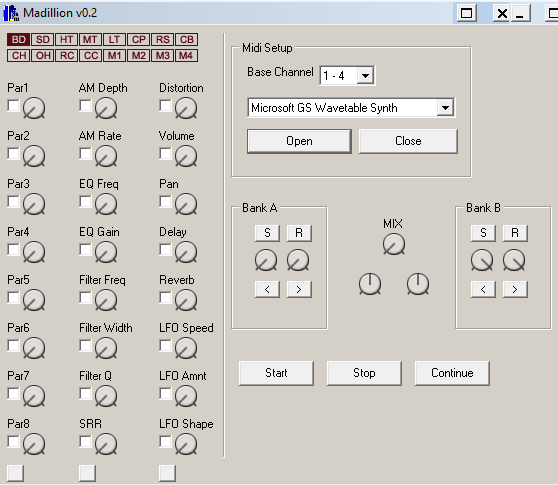Image resolution: width=558 pixels, height=485 pixels.
Task: Open the Base Channel dropdown
Action: 365,75
